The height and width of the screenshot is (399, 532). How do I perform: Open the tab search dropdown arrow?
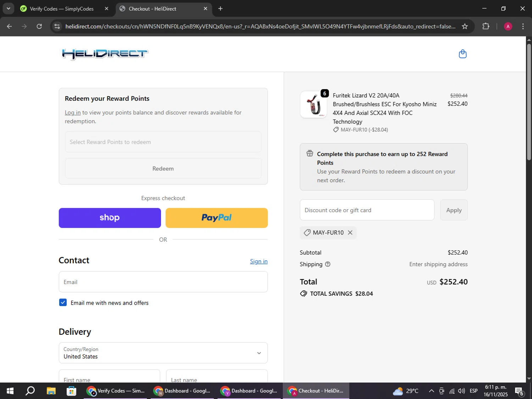coord(8,9)
